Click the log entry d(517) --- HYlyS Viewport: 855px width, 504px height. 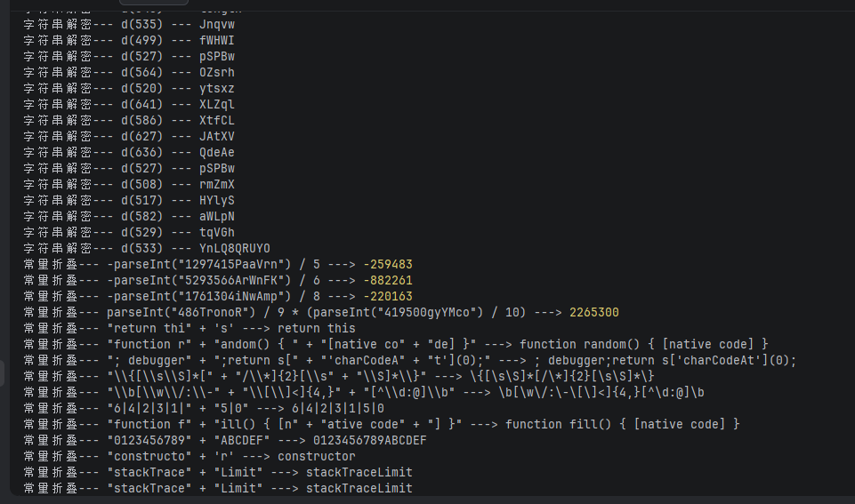click(129, 201)
